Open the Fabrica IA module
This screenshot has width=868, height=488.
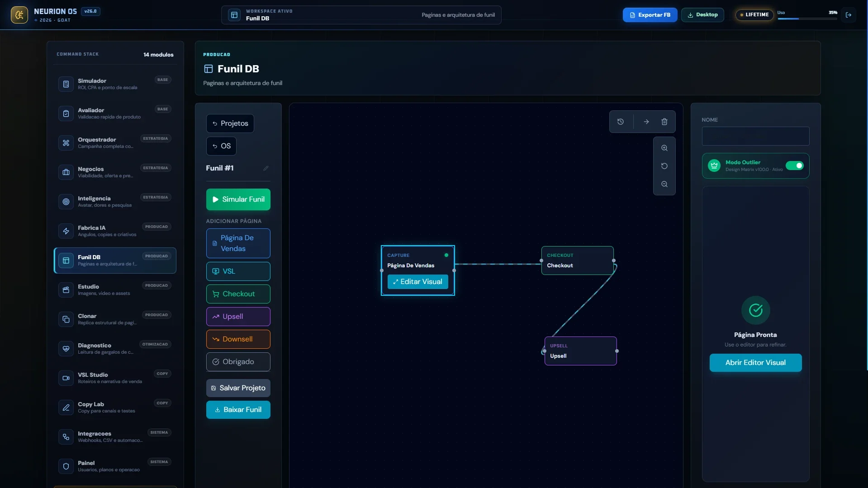coord(115,231)
